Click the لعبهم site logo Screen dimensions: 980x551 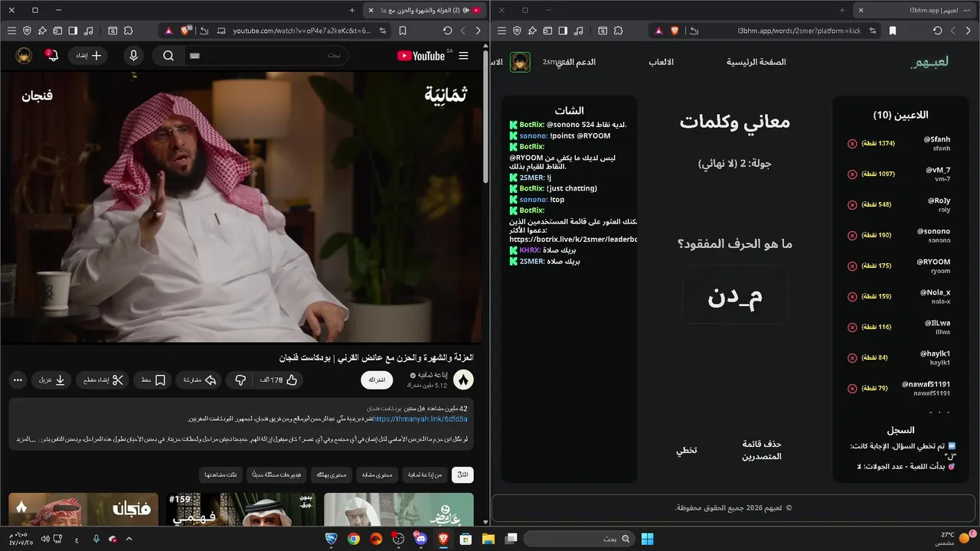coord(929,62)
